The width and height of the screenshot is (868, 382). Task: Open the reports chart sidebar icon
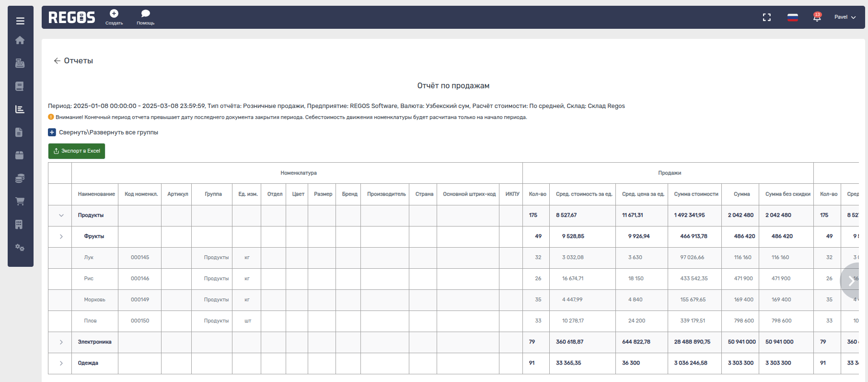point(20,109)
